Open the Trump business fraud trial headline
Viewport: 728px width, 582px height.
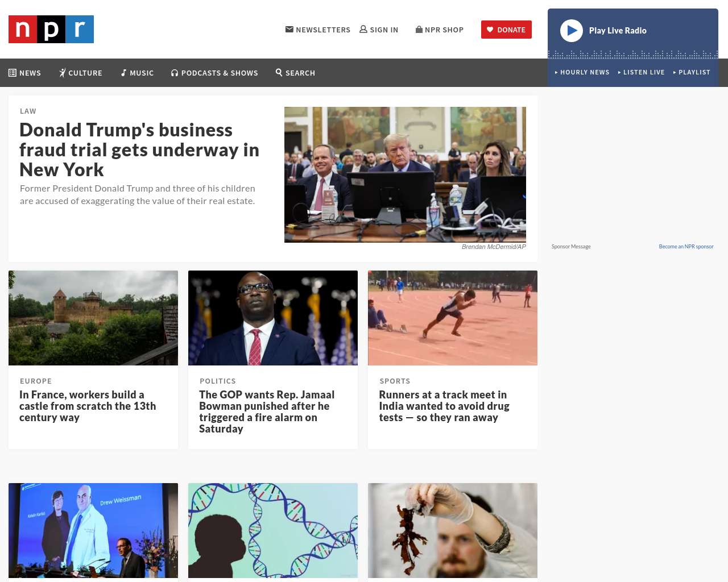tap(139, 149)
